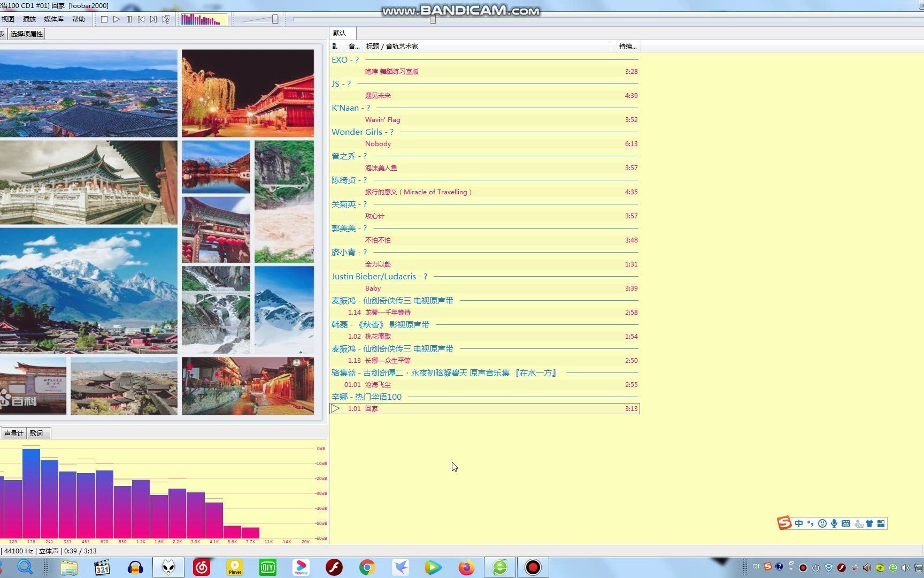The height and width of the screenshot is (578, 924).
Task: Open the file explorer taskbar icon
Action: point(69,567)
